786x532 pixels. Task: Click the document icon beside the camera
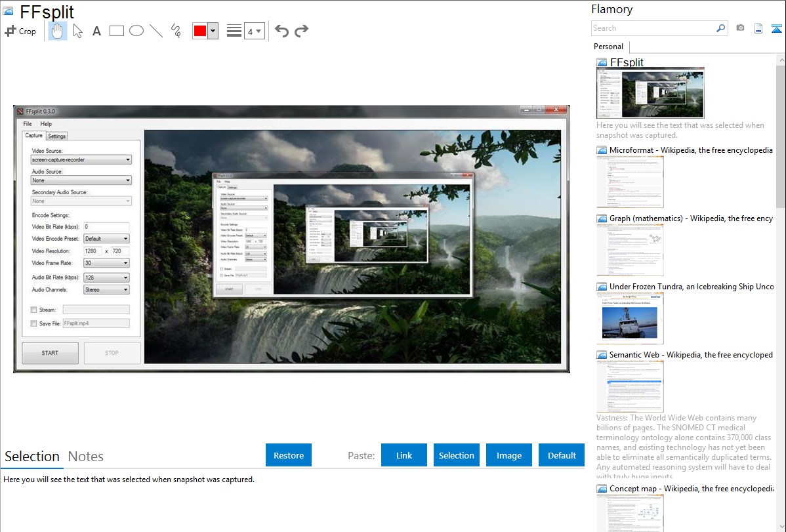pos(758,28)
